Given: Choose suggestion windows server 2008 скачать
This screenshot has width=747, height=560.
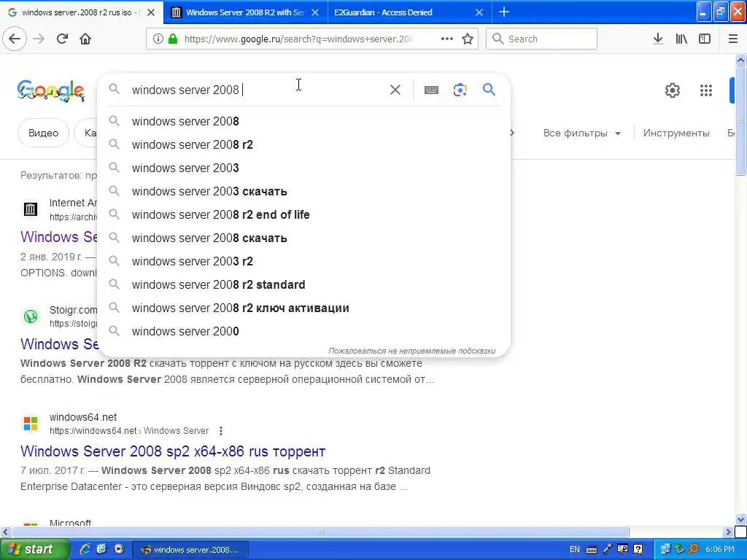Looking at the screenshot, I should tap(303, 238).
